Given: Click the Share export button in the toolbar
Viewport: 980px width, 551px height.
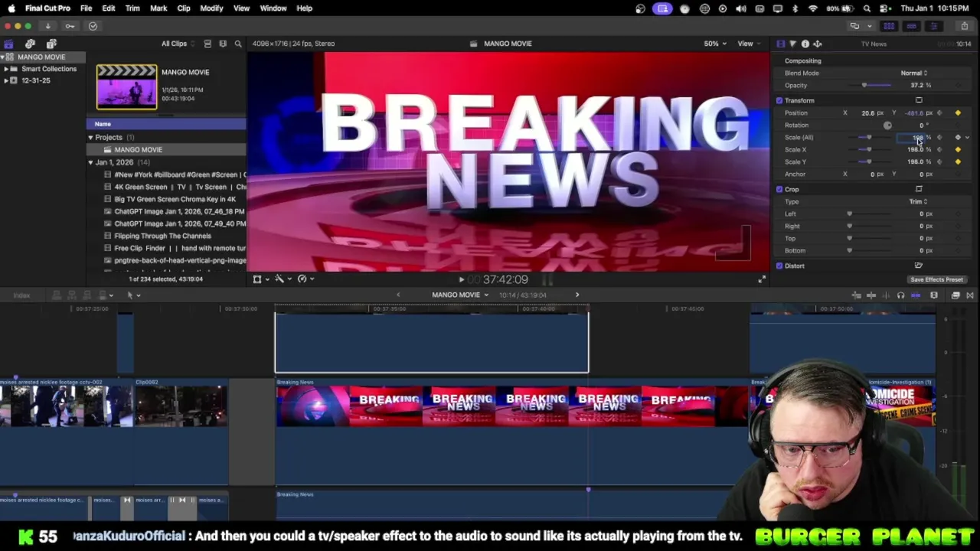Looking at the screenshot, I should [964, 26].
